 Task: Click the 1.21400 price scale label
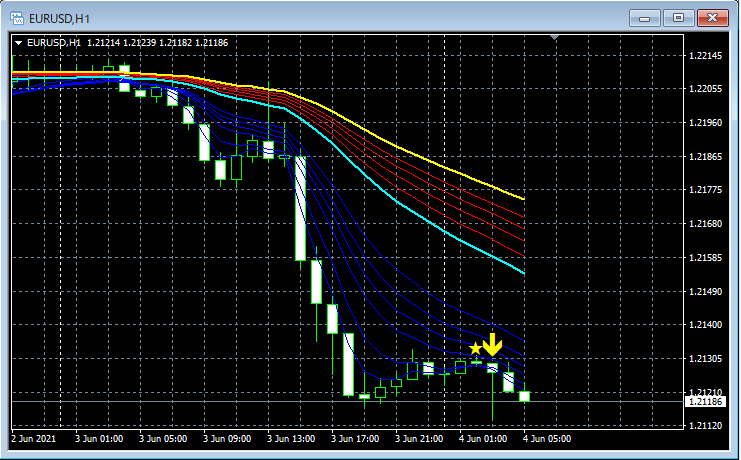(x=705, y=325)
